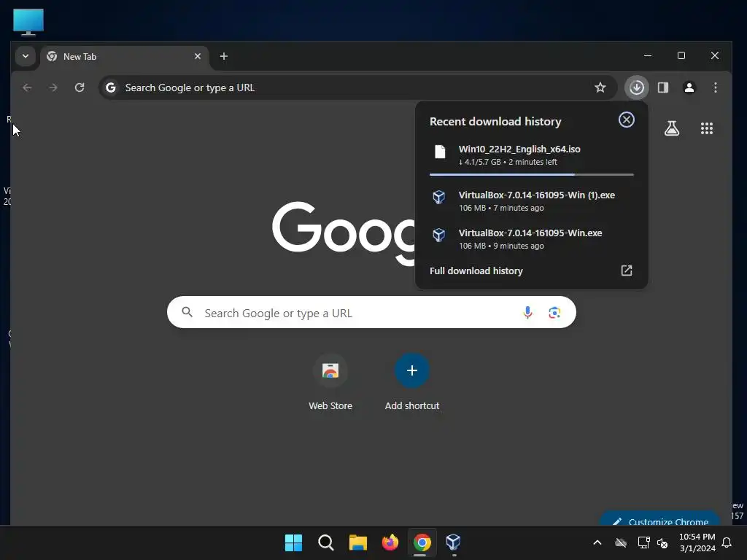The width and height of the screenshot is (747, 560).
Task: Open File Explorer from taskbar
Action: click(357, 542)
